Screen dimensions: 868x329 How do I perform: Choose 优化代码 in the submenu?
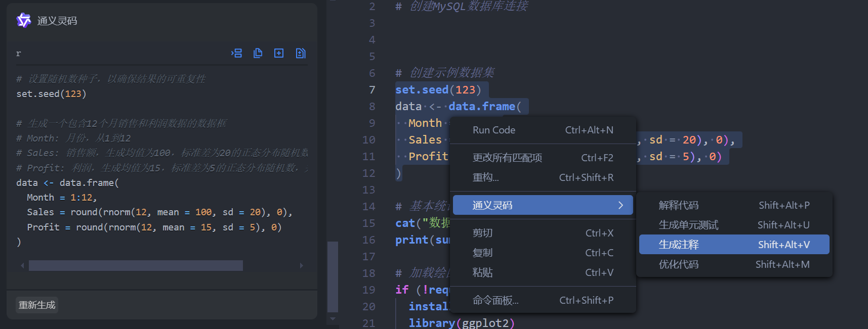(x=734, y=264)
